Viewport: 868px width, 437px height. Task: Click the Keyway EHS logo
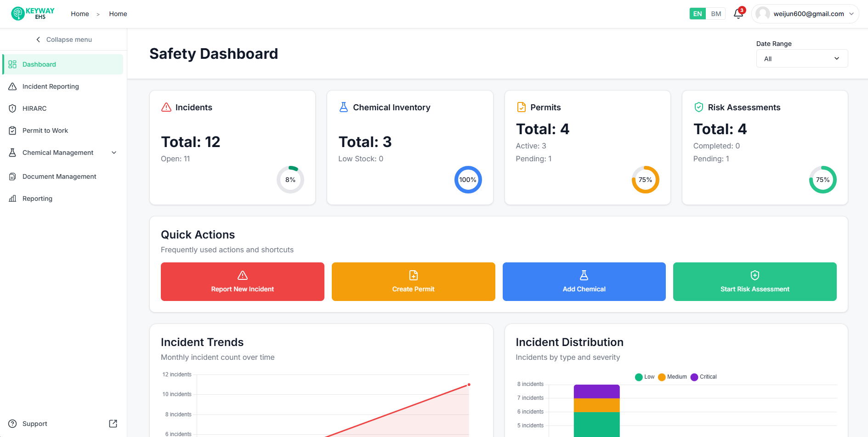point(33,14)
